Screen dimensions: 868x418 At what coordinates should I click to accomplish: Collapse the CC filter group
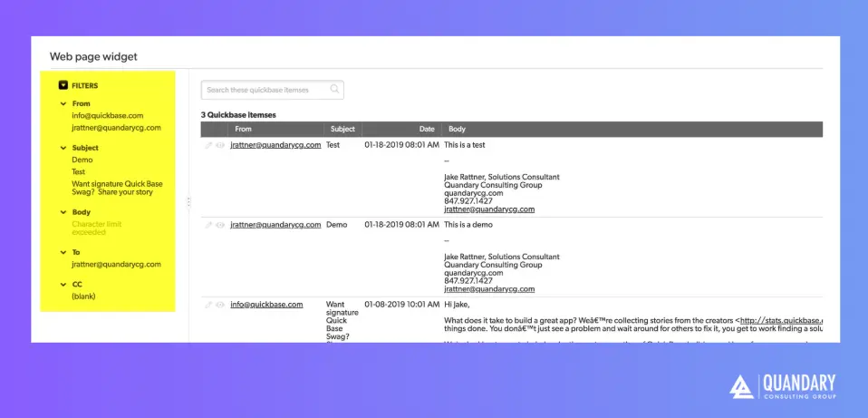pos(63,284)
